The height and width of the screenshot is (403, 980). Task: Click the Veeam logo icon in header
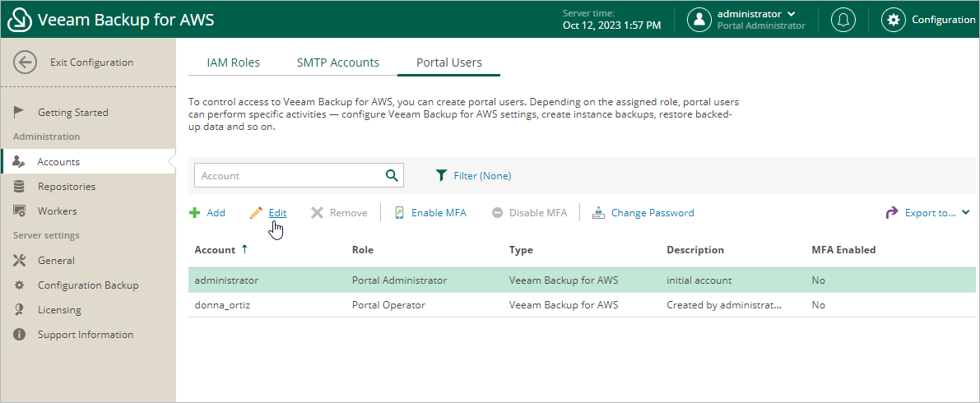20,20
